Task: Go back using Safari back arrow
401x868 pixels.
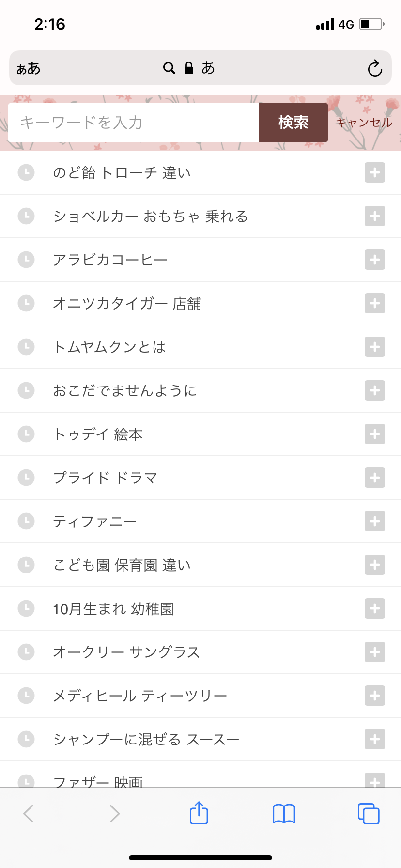Action: point(29,814)
